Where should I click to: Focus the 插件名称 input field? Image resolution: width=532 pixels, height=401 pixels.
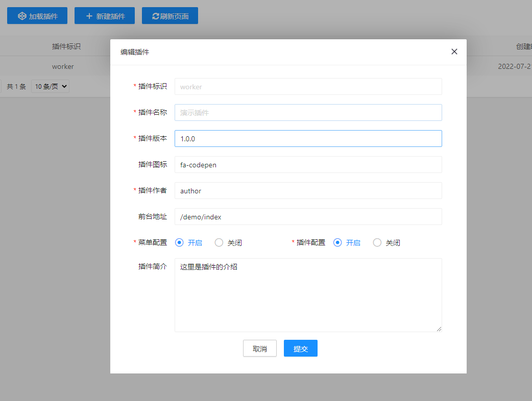(308, 113)
